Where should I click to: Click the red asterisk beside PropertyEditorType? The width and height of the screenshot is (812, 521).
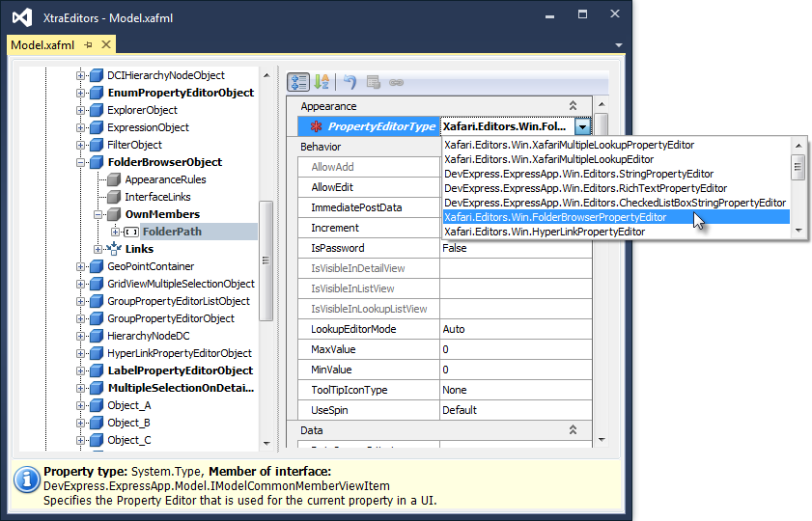[x=316, y=126]
